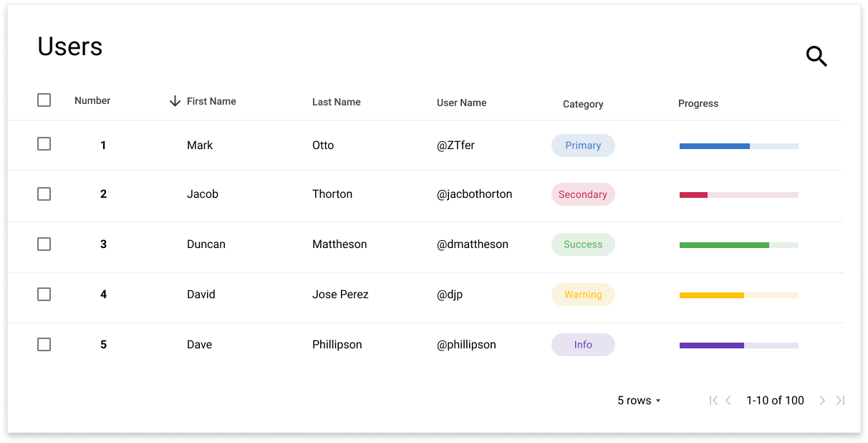Sort by the Last Name column header
Viewport: 868px width, 443px height.
pyautogui.click(x=337, y=102)
